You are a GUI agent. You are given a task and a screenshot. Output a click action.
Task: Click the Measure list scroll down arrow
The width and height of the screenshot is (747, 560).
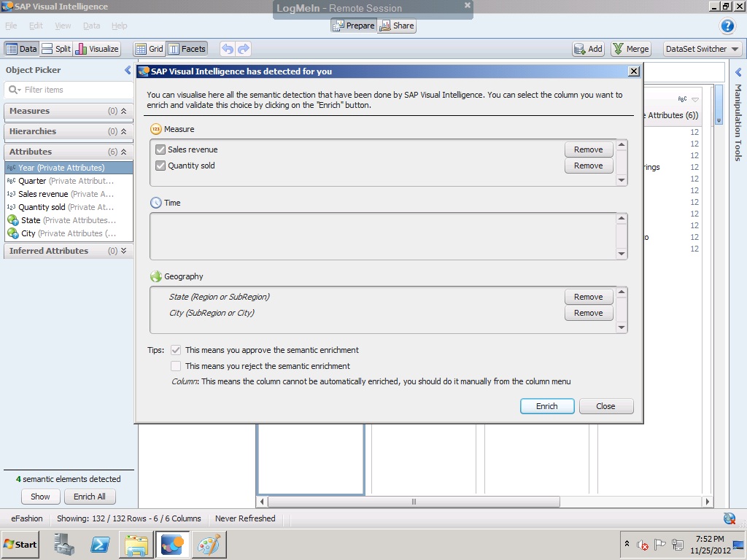pos(622,180)
